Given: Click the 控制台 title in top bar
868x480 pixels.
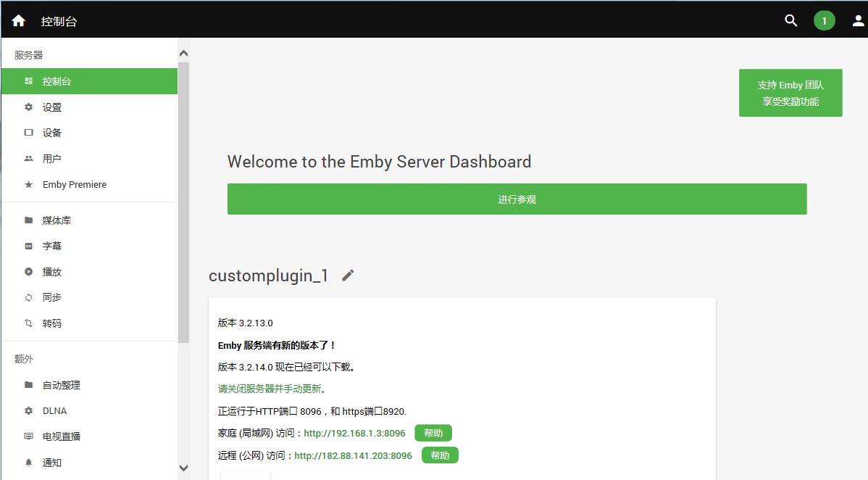Looking at the screenshot, I should click(59, 21).
